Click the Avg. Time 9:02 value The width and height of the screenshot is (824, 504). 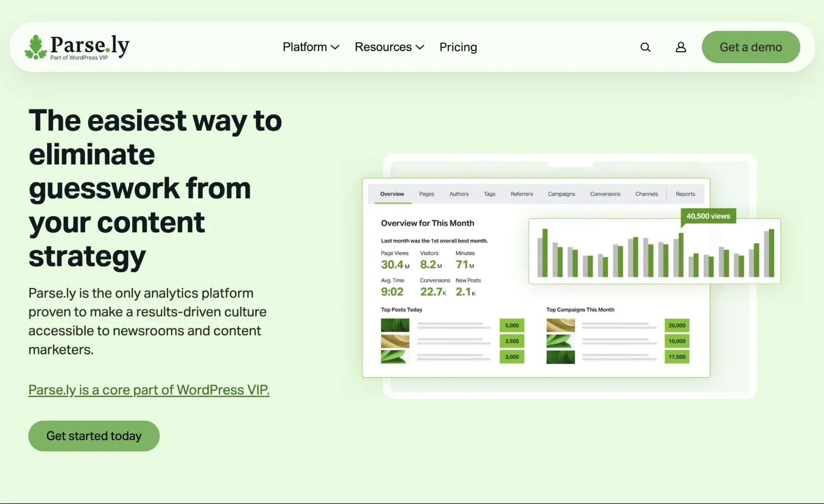coord(392,292)
